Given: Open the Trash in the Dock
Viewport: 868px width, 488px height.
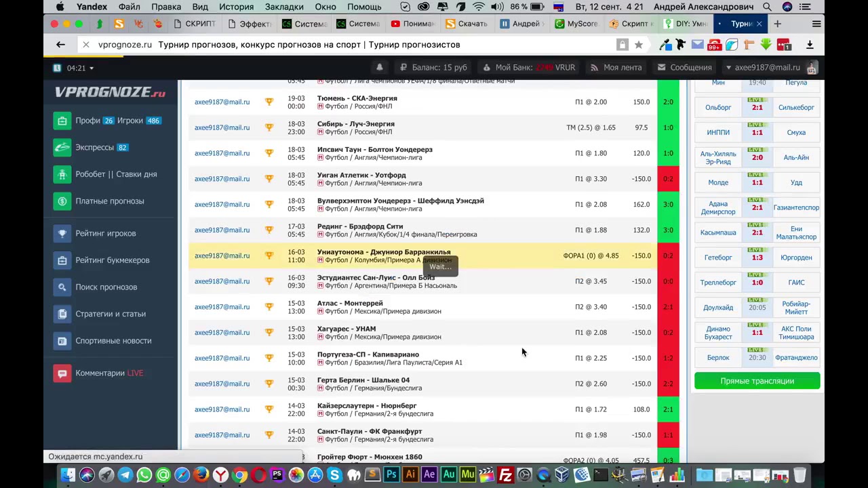Looking at the screenshot, I should click(800, 475).
